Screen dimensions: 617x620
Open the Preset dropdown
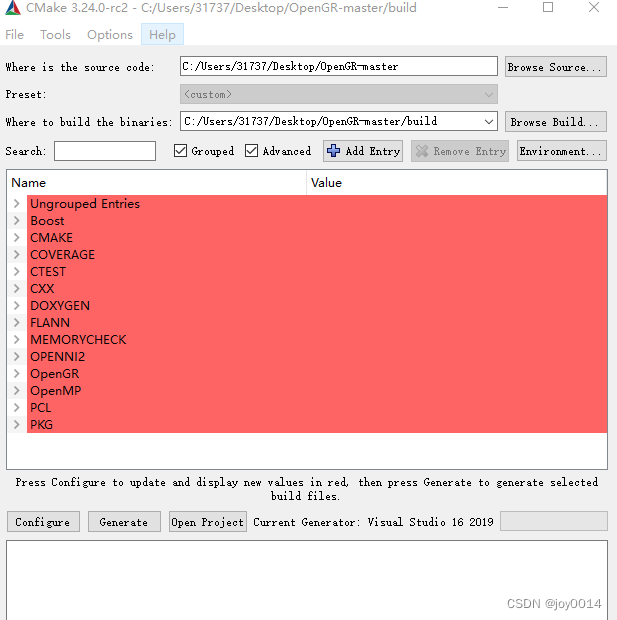[x=339, y=94]
